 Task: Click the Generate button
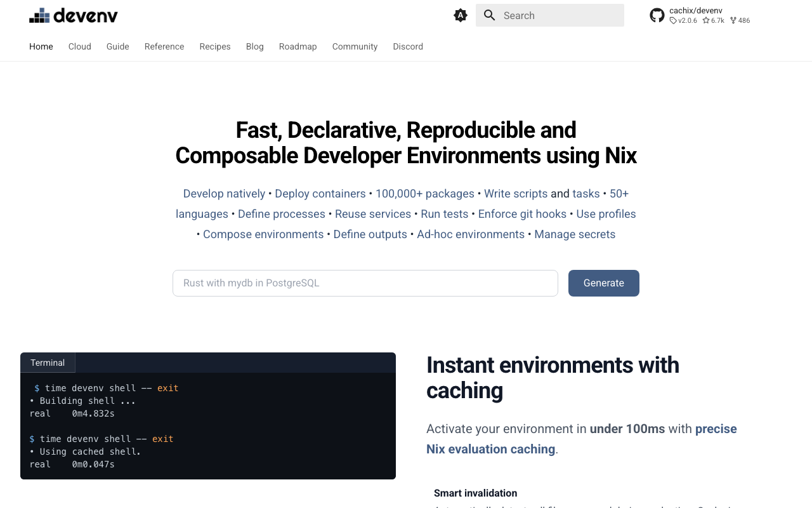click(x=604, y=283)
